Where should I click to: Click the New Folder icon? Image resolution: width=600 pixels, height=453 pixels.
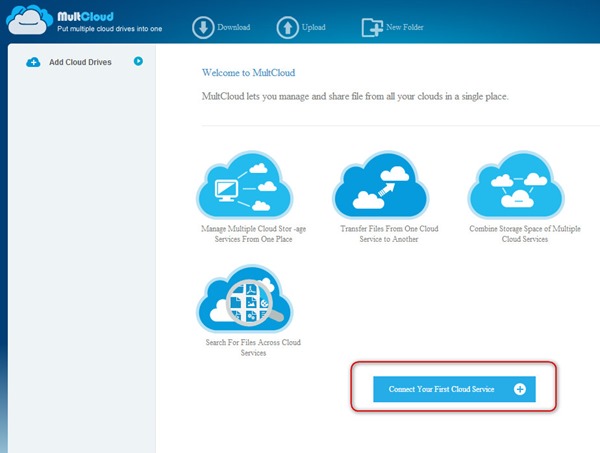click(373, 26)
